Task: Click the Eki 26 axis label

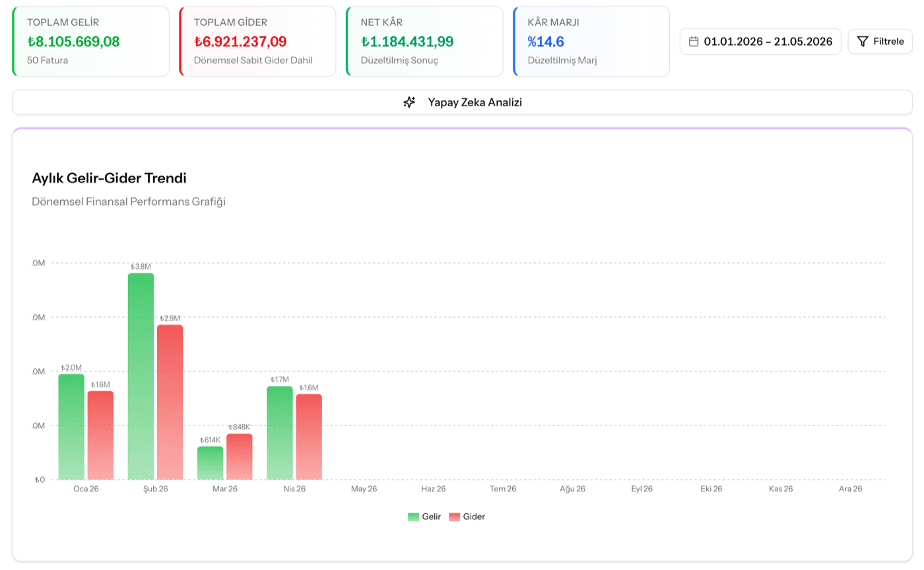Action: [x=711, y=489]
